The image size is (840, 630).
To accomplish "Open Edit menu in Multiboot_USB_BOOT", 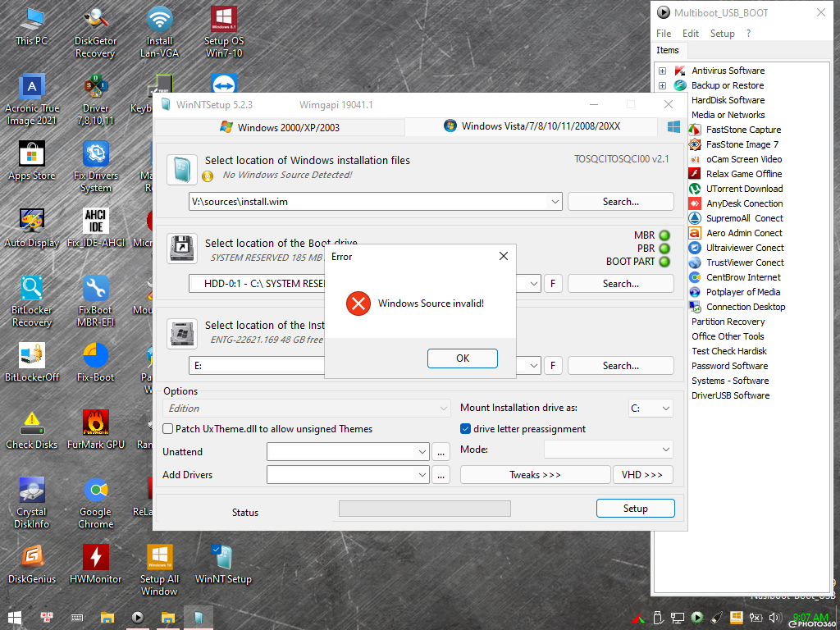I will 691,33.
